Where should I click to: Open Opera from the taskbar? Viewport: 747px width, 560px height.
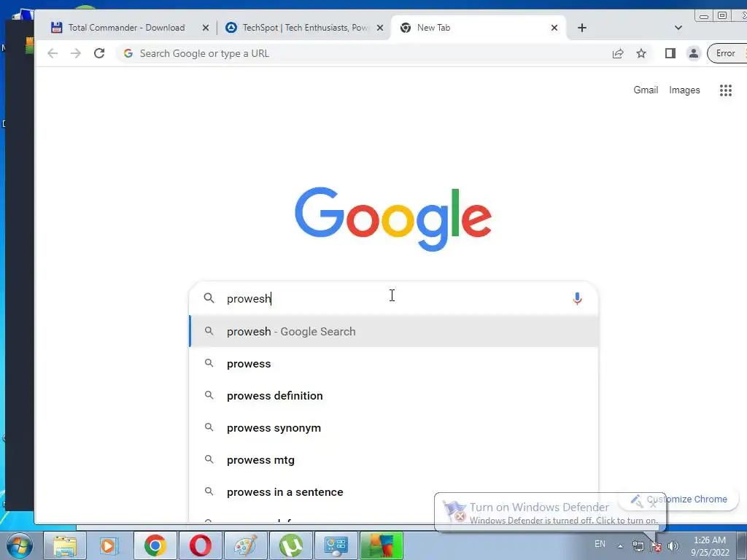tap(200, 545)
